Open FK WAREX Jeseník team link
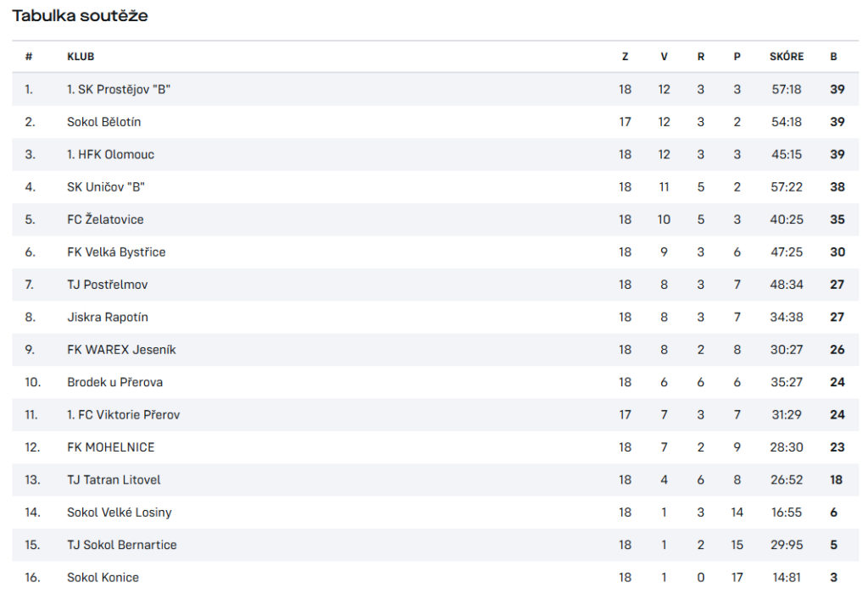Image resolution: width=868 pixels, height=593 pixels. tap(121, 350)
